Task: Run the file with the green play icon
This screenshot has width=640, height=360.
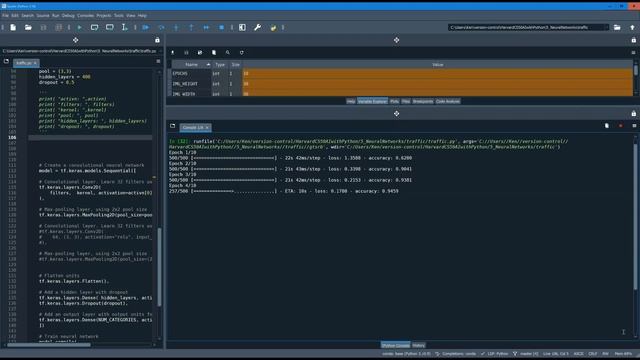Action: pos(80,27)
